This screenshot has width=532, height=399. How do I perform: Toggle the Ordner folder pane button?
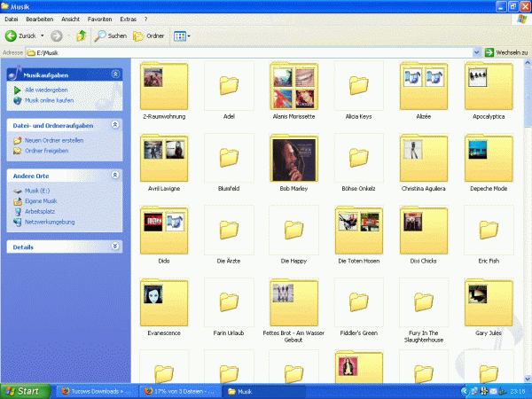click(x=149, y=35)
